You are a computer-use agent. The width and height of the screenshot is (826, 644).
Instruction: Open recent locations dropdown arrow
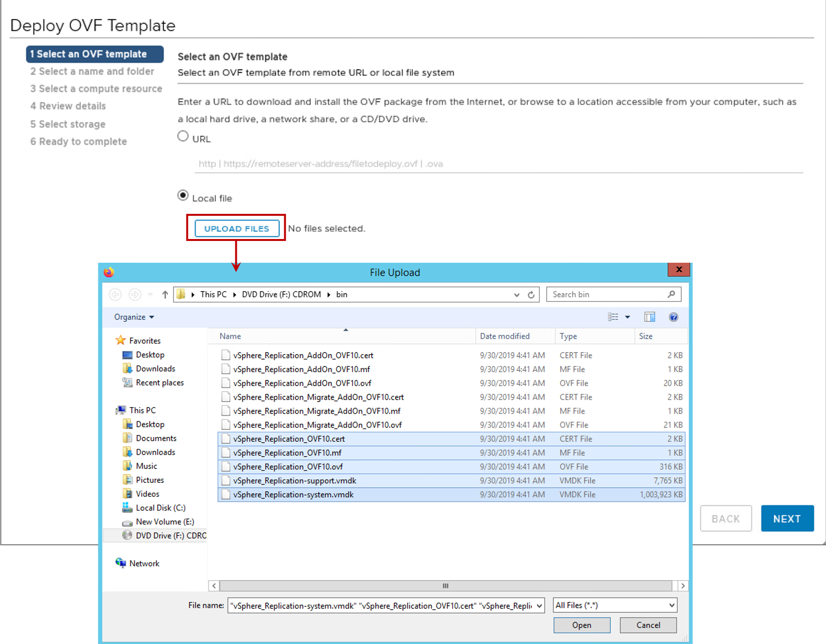coord(151,294)
